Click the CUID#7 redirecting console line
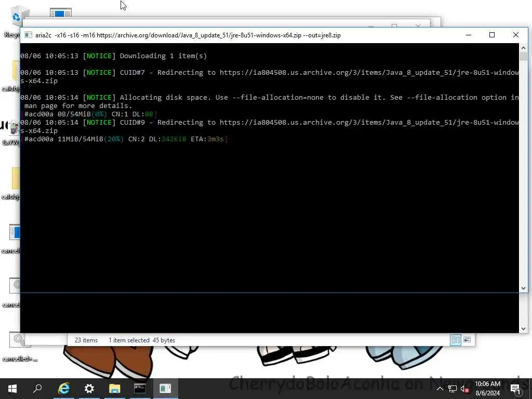This screenshot has height=399, width=532. [x=270, y=77]
